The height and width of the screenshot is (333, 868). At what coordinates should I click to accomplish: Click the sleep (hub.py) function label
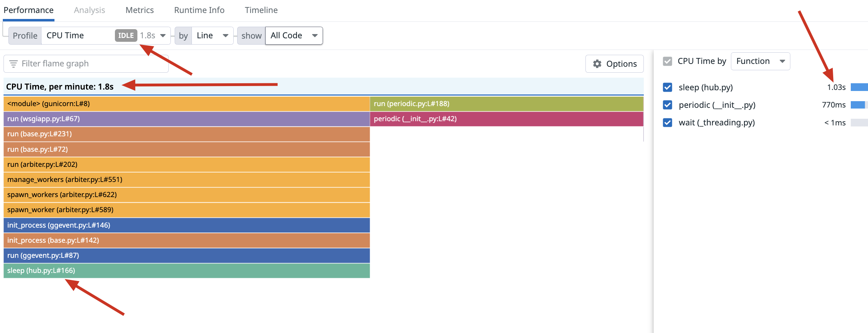coord(706,87)
